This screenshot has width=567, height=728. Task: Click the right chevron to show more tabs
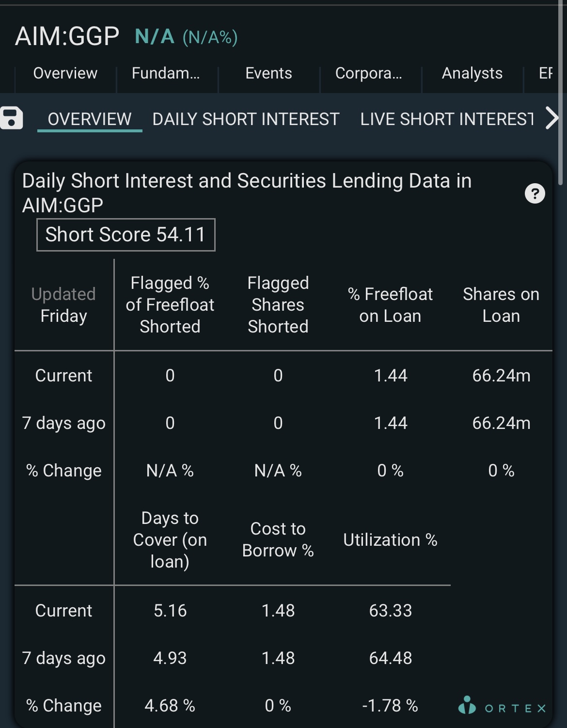click(552, 118)
